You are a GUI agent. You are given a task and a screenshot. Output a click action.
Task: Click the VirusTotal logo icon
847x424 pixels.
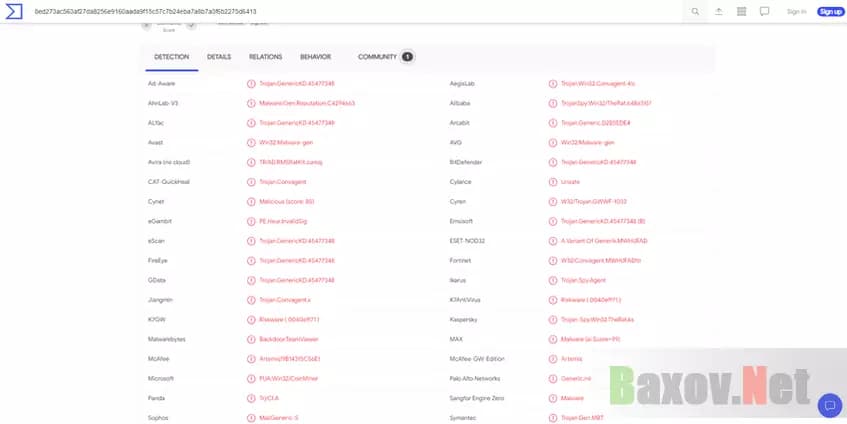click(14, 11)
